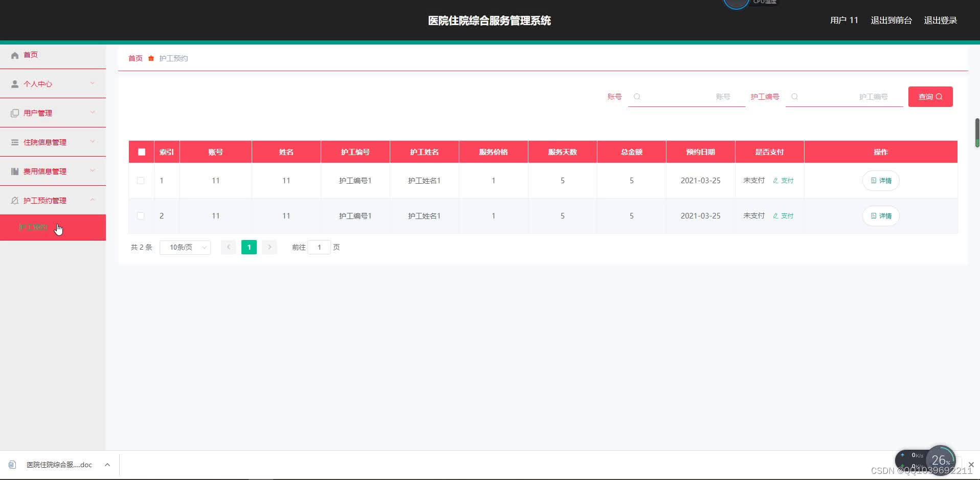Expand the 住院信息管理 menu chevron
The width and height of the screenshot is (980, 480).
point(93,142)
